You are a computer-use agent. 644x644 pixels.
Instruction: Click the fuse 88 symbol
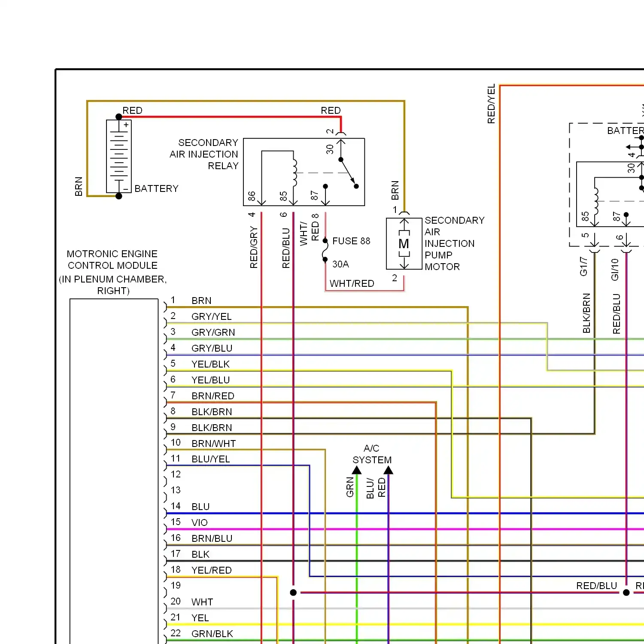point(325,250)
